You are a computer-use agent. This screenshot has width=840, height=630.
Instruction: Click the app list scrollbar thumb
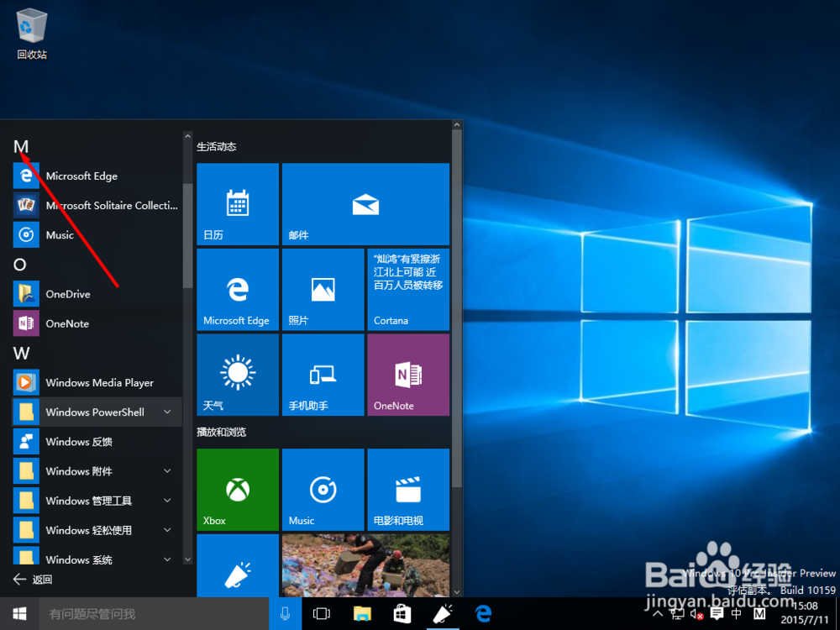point(187,236)
